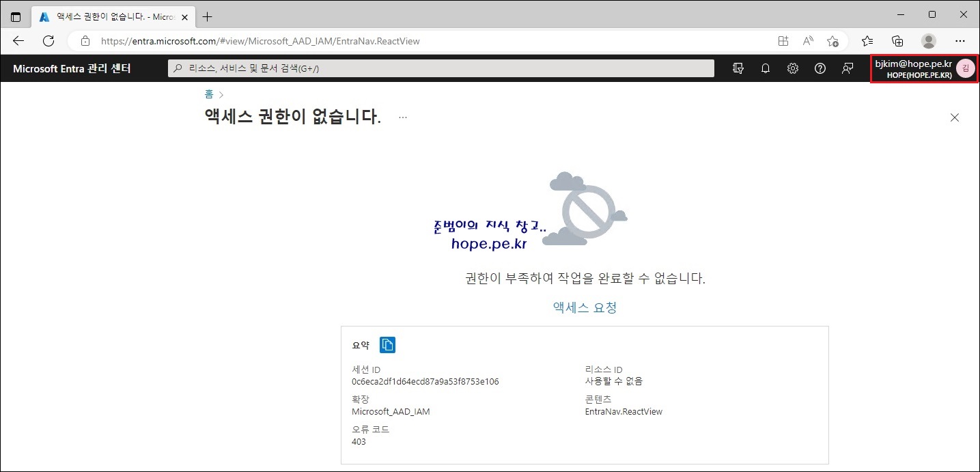
Task: Open browser Collections
Action: point(898,41)
